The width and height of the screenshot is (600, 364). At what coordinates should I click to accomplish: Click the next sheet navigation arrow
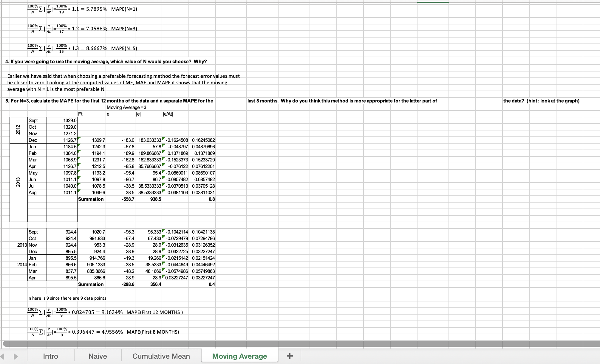(16, 356)
